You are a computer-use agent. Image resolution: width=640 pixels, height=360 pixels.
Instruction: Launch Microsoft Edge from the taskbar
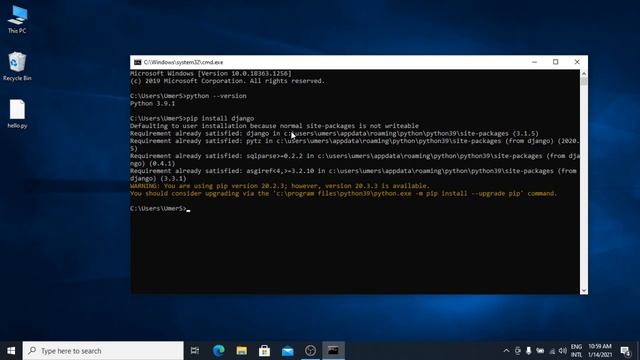(x=219, y=351)
